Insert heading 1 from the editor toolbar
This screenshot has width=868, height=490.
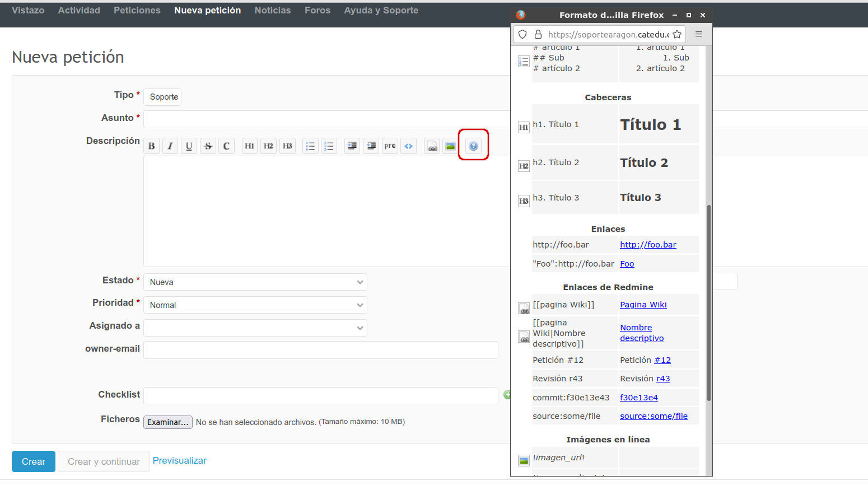250,146
